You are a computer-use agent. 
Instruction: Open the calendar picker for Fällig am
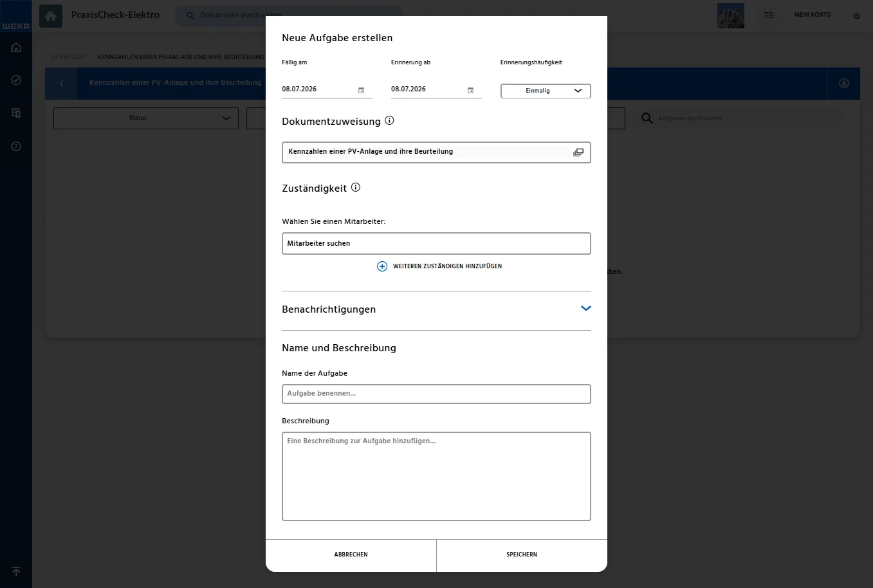(361, 90)
